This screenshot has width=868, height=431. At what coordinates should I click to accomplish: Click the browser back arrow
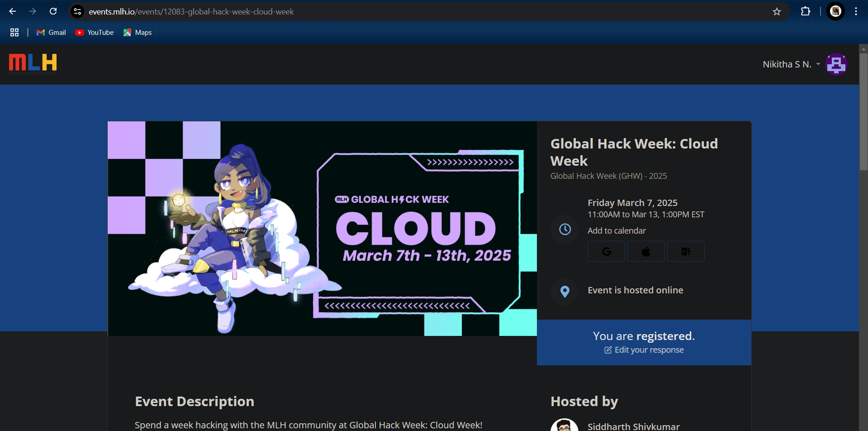pos(13,11)
